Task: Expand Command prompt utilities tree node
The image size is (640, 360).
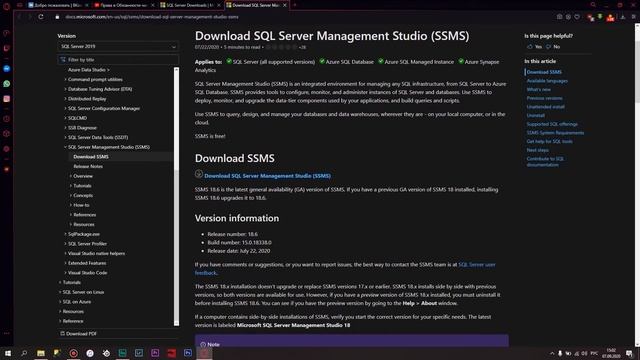Action: point(65,79)
